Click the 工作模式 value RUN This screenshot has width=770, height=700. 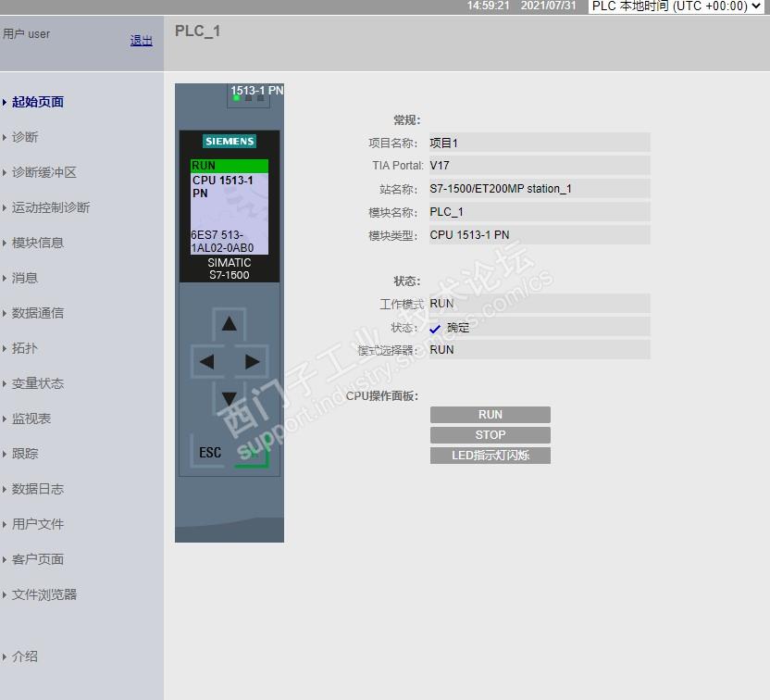click(x=540, y=304)
